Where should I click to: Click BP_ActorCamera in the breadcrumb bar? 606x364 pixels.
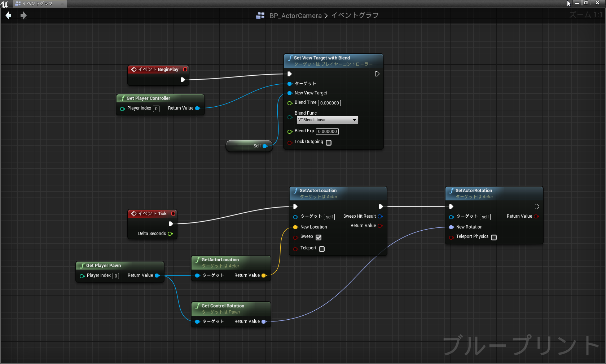pos(295,15)
